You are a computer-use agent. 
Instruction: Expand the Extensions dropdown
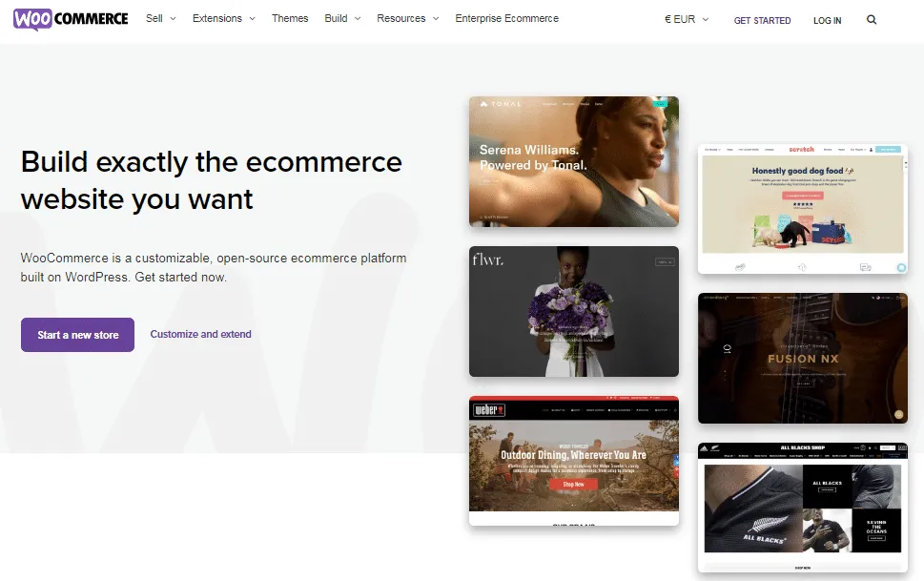point(224,18)
